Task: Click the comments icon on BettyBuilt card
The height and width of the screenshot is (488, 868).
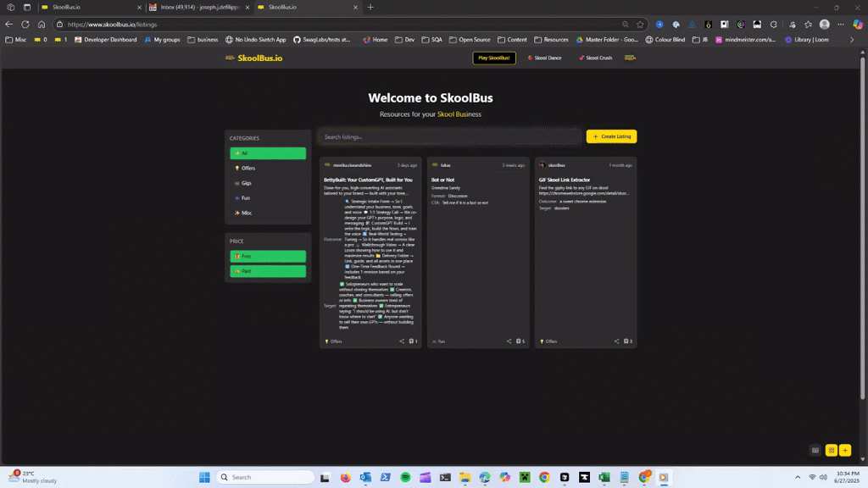Action: tap(413, 341)
